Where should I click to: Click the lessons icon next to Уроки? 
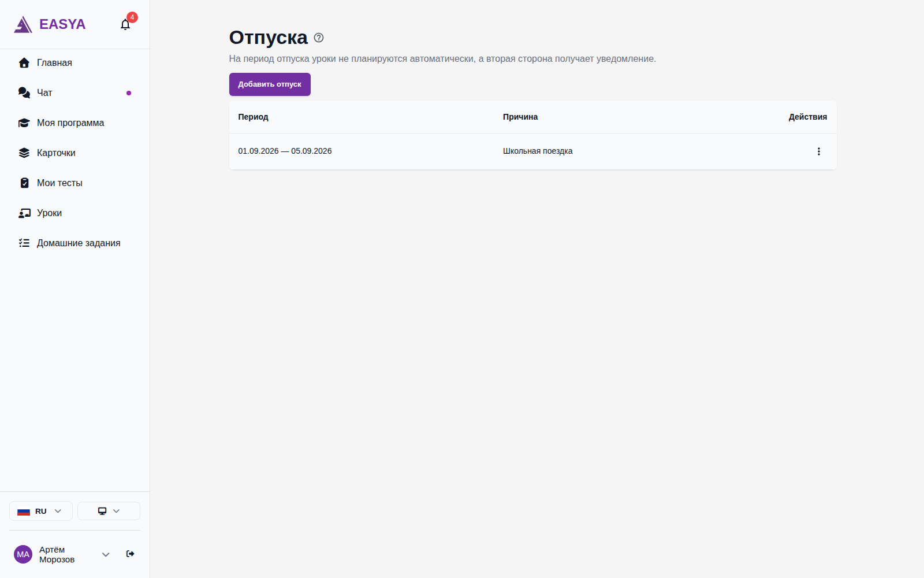point(24,213)
